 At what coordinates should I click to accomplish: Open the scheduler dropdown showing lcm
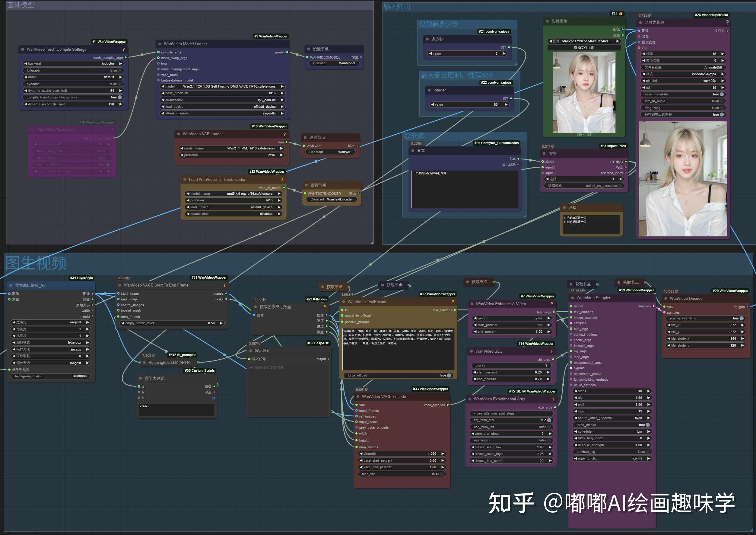pos(612,431)
